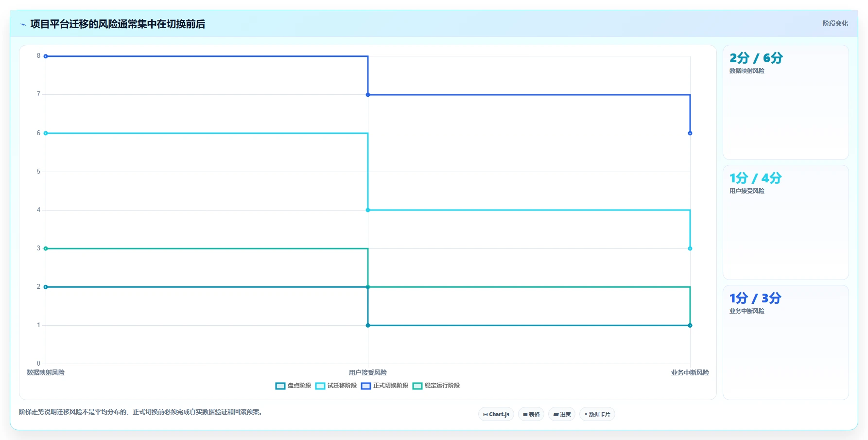Click the 稳定运行阶段 legend color box
This screenshot has height=440, width=868.
(x=417, y=386)
